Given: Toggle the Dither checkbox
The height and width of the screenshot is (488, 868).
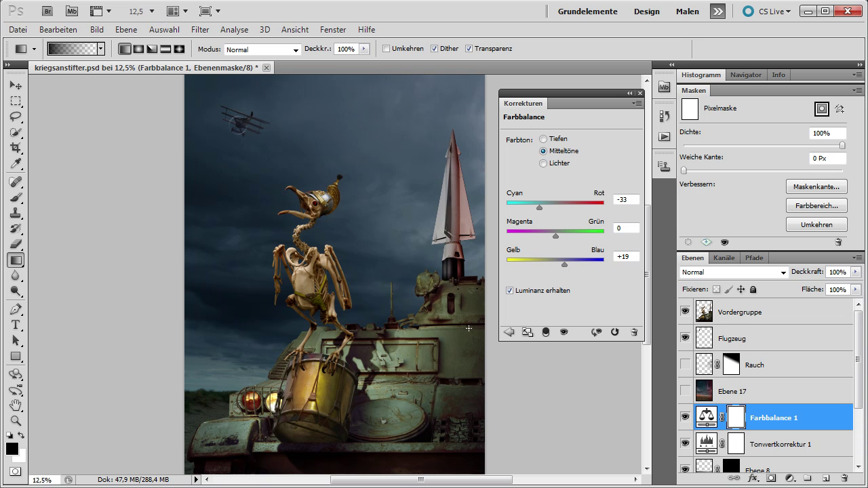Looking at the screenshot, I should (434, 49).
